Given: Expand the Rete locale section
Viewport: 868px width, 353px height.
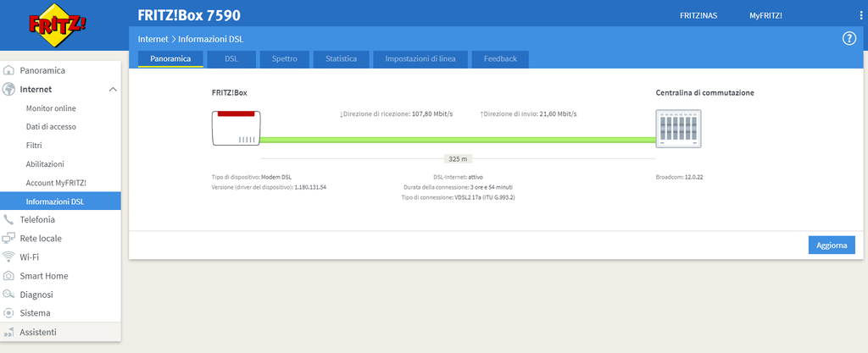Looking at the screenshot, I should (x=41, y=238).
